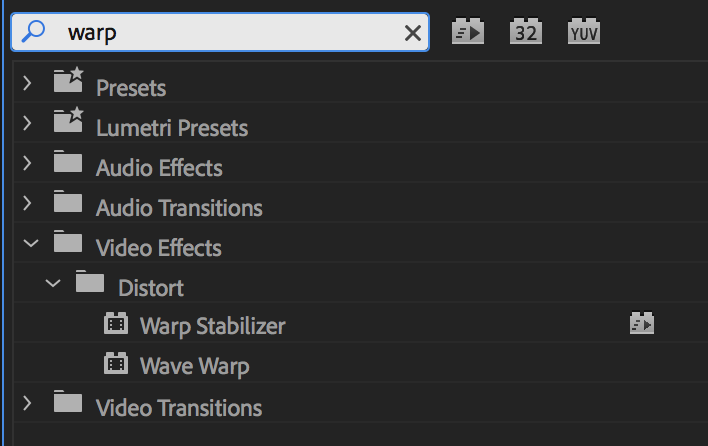Viewport: 708px width, 446px height.
Task: Click the Distort folder icon
Action: [90, 283]
